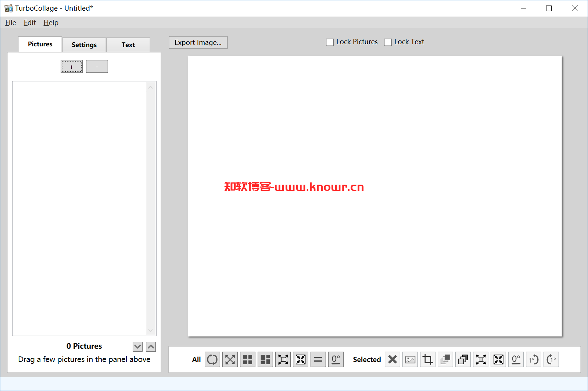Open the Edit menu
The height and width of the screenshot is (391, 588).
point(30,22)
